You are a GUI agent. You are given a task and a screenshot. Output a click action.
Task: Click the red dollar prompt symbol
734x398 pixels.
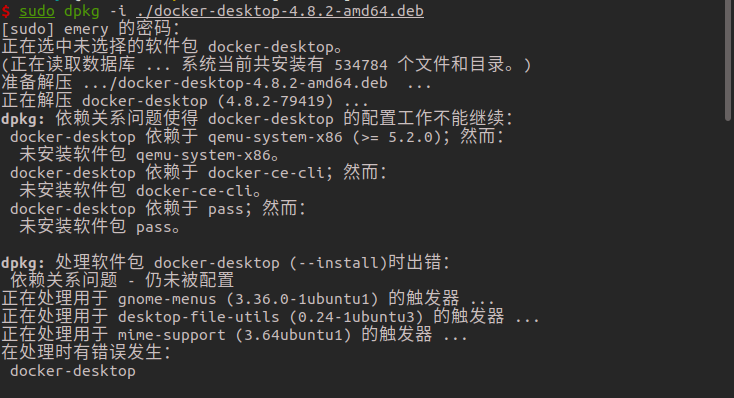(6, 11)
